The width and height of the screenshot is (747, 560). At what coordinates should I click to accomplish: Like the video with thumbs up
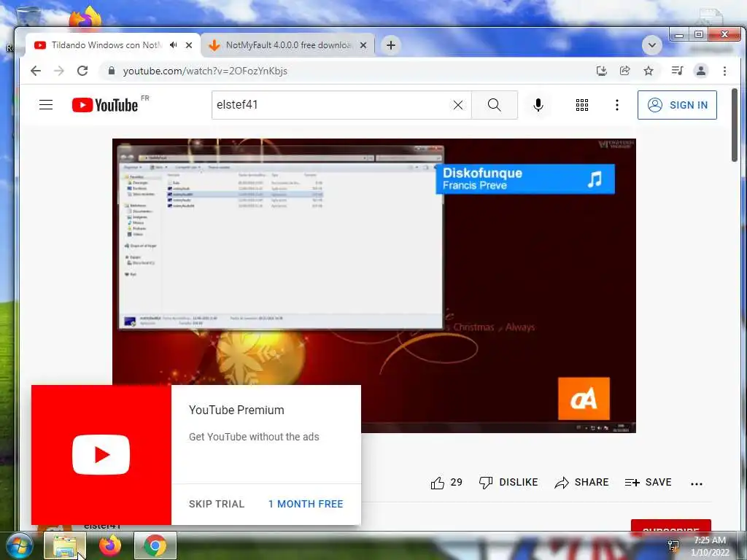(x=438, y=483)
